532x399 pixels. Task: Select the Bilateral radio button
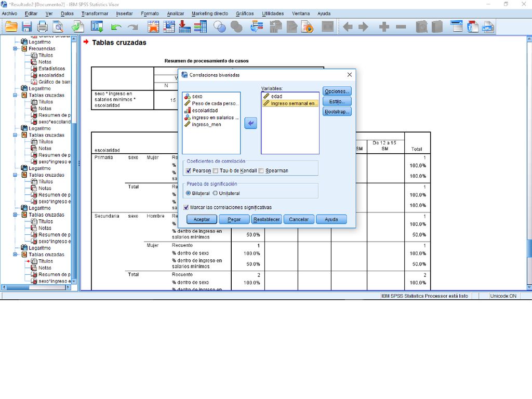(188, 193)
